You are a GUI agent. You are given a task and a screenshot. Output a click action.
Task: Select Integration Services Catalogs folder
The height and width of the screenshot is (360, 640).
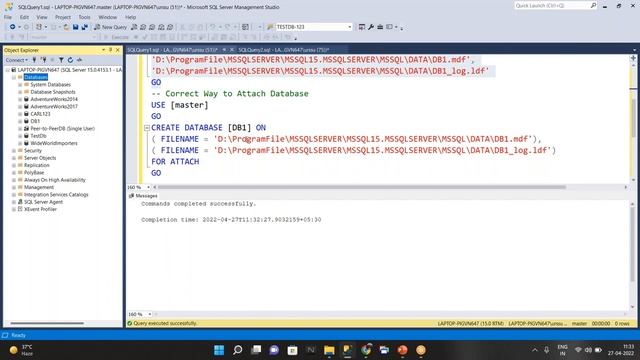click(56, 195)
